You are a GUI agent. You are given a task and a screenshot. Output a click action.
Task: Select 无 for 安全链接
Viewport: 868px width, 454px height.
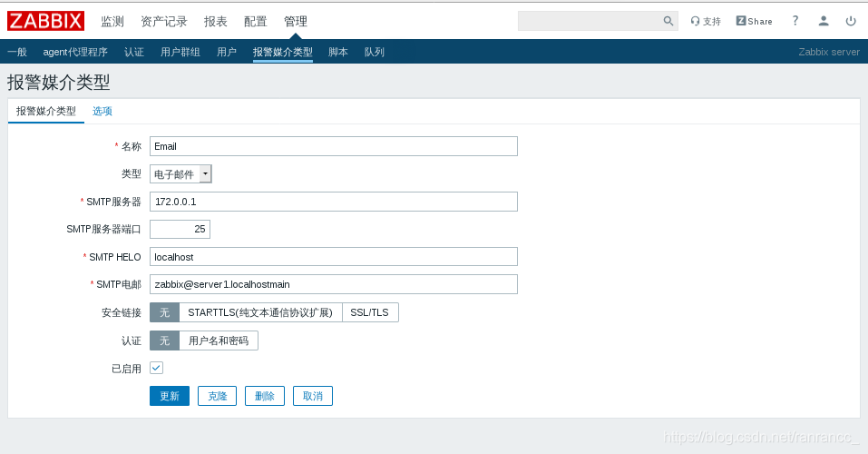tap(164, 312)
